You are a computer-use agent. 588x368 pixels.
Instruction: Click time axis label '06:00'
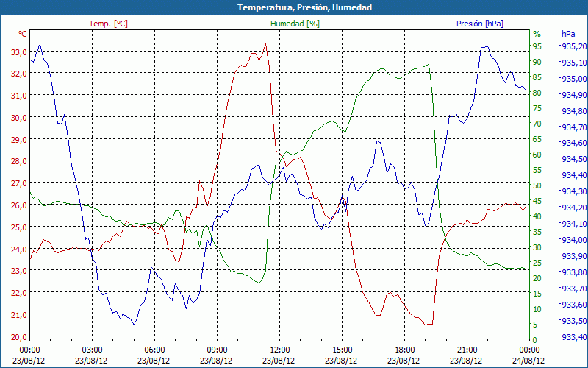(x=154, y=350)
